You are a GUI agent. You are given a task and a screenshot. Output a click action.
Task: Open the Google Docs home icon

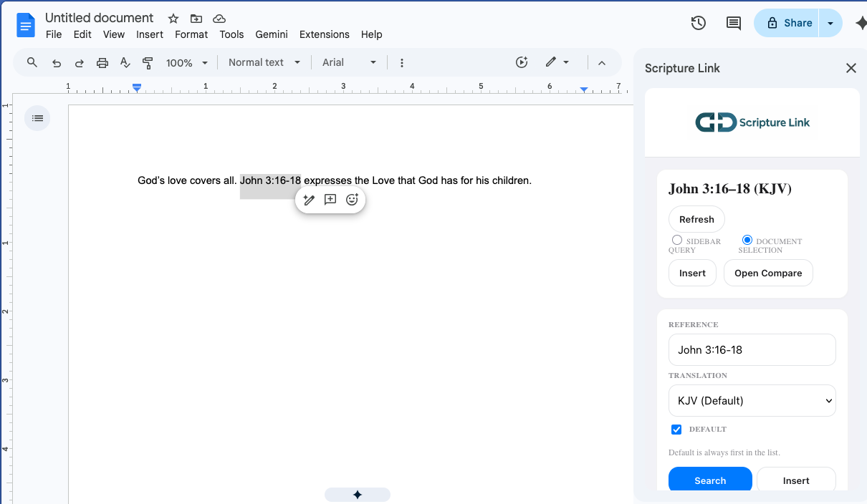tap(26, 26)
